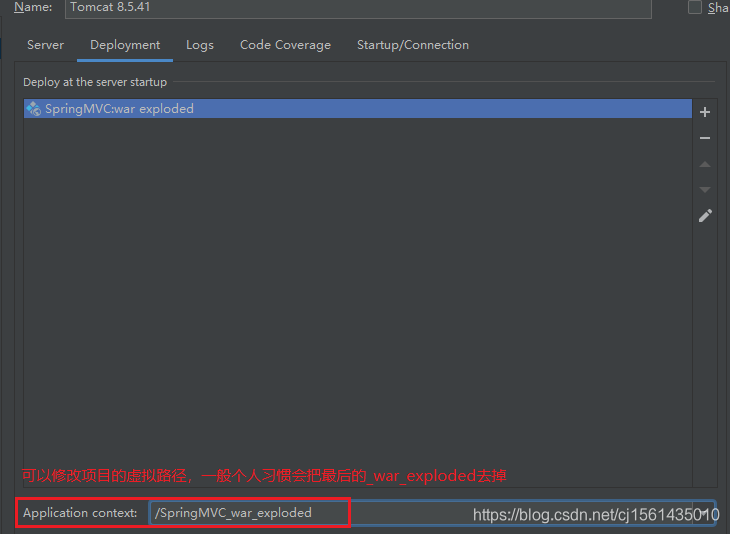Edit artifact with the pencil icon

705,216
